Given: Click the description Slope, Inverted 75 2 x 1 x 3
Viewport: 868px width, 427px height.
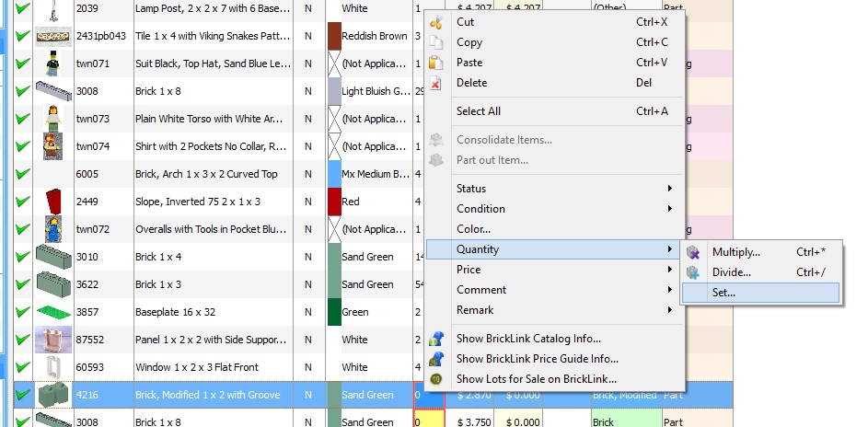Looking at the screenshot, I should 198,202.
